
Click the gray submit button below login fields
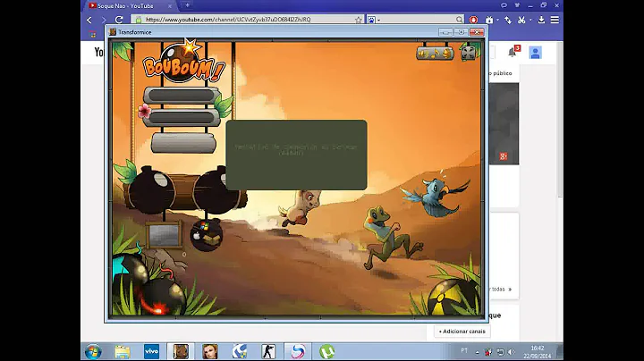coord(183,143)
